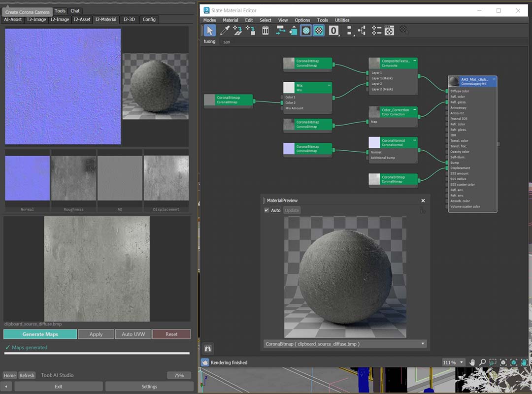The image size is (532, 394).
Task: Toggle shaded material display in the toolbar
Action: [x=305, y=30]
